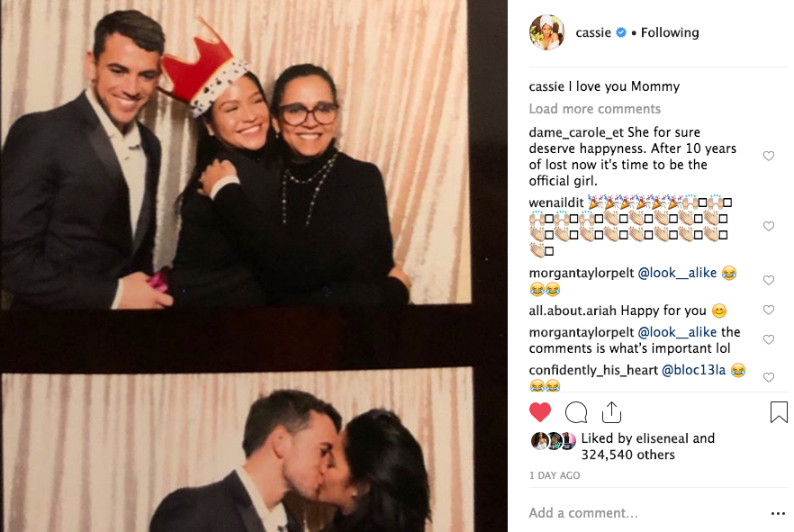Screen dimensions: 794x532
Task: Click the Following button to unfollow
Action: (669, 32)
